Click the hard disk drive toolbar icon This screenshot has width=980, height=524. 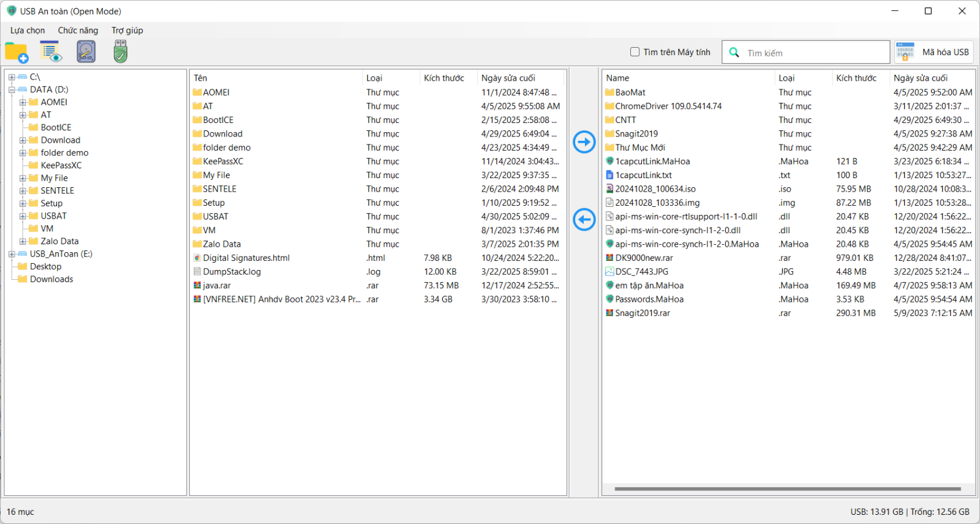point(86,52)
